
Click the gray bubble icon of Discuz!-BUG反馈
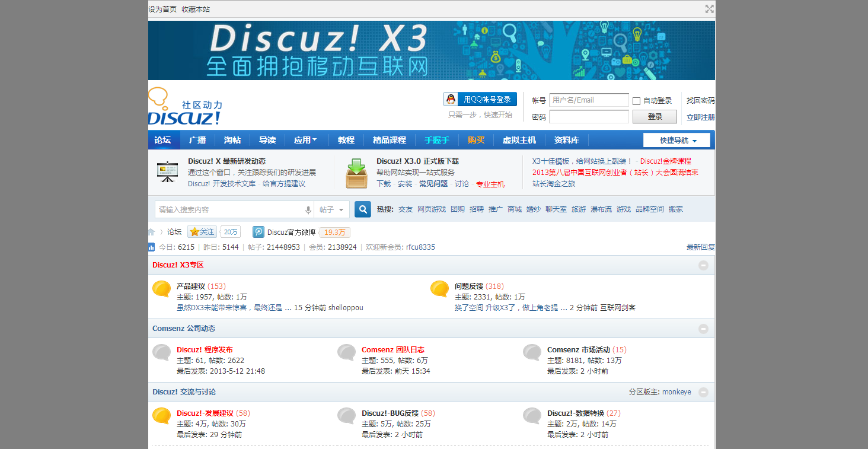coord(347,416)
